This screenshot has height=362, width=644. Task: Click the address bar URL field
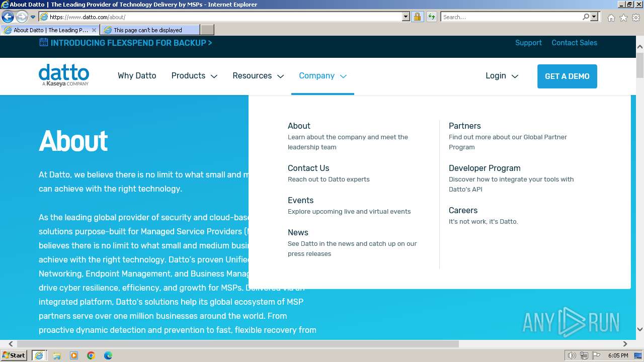[220, 17]
